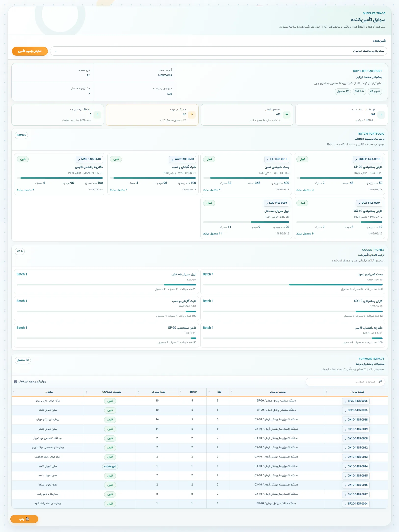Open batch BOXSP-1405-0618 link
Screen dimensions: 399x532
click(367, 159)
